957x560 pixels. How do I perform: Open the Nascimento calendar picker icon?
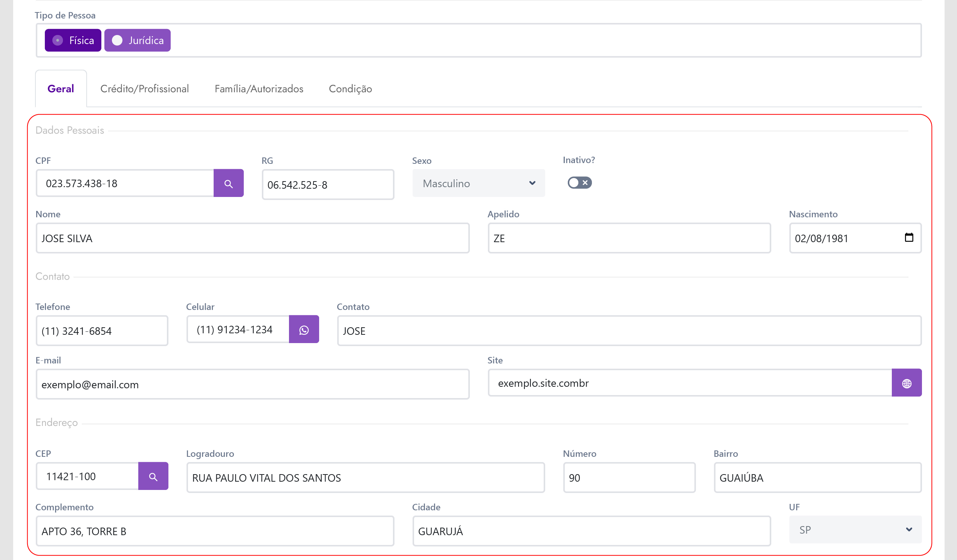(x=908, y=238)
